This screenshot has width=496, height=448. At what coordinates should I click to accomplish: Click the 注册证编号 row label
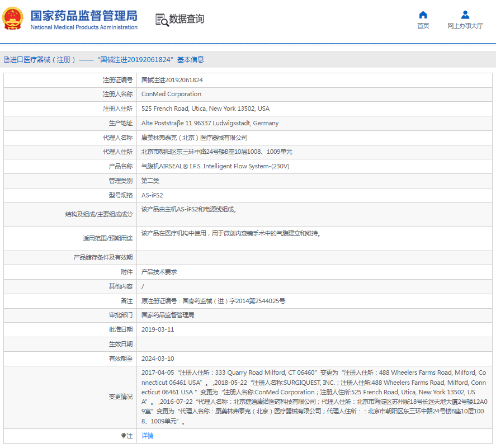pos(117,80)
